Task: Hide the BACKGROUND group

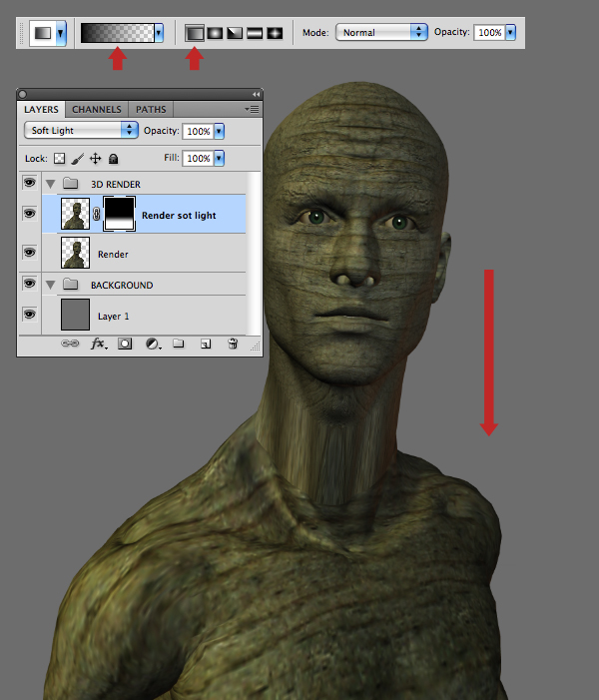Action: (x=30, y=284)
